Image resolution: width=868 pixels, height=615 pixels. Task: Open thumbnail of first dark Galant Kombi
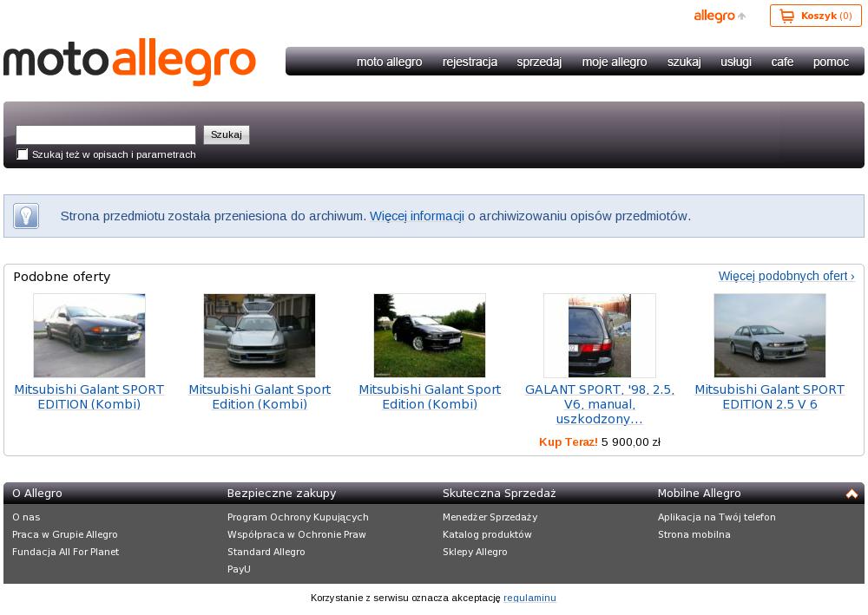[89, 336]
